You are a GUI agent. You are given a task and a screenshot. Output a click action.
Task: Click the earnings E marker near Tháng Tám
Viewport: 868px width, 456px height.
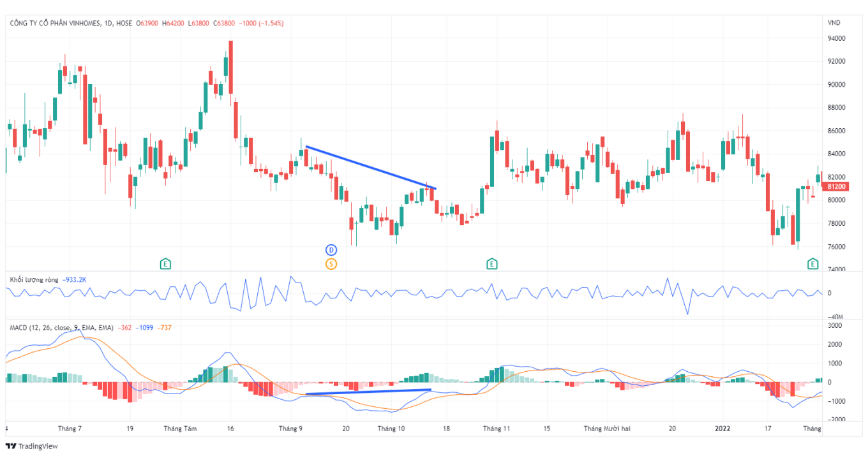pyautogui.click(x=165, y=263)
